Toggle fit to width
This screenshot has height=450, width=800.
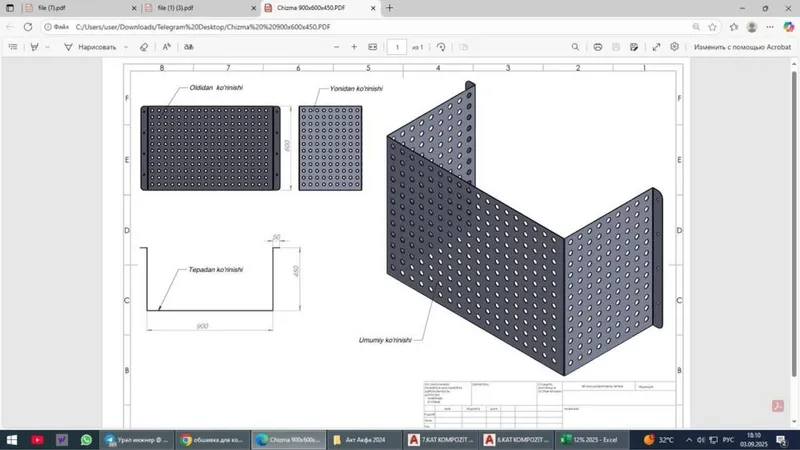373,47
